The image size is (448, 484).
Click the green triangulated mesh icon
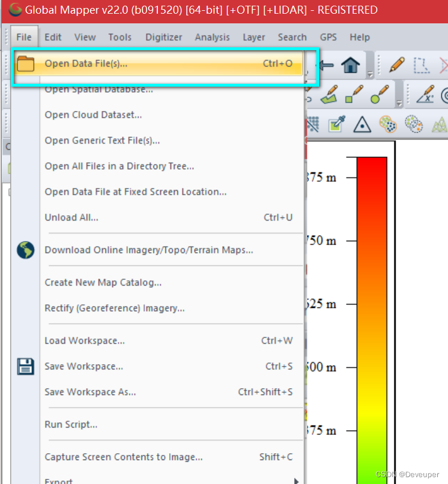point(439,124)
